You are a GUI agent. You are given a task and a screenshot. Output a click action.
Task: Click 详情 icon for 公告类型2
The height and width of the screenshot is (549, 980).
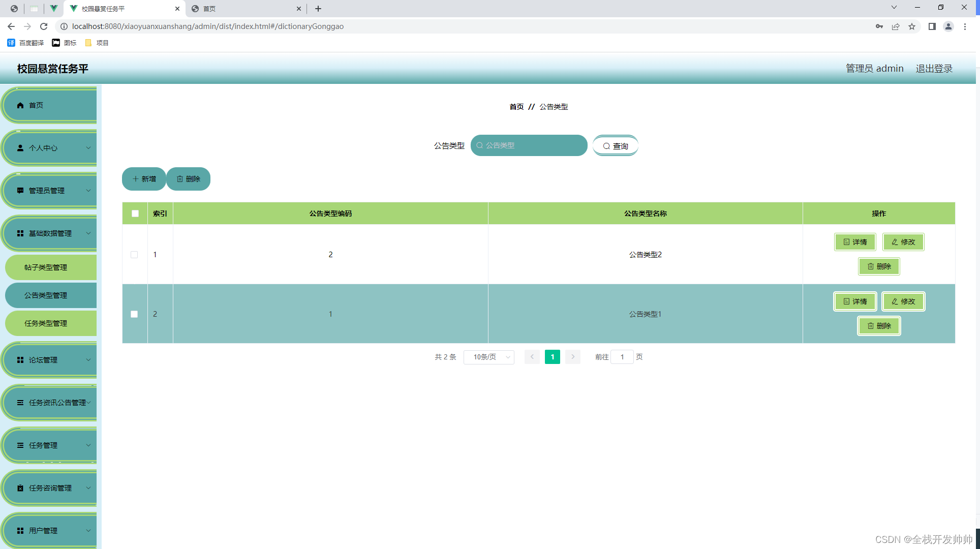pos(855,241)
